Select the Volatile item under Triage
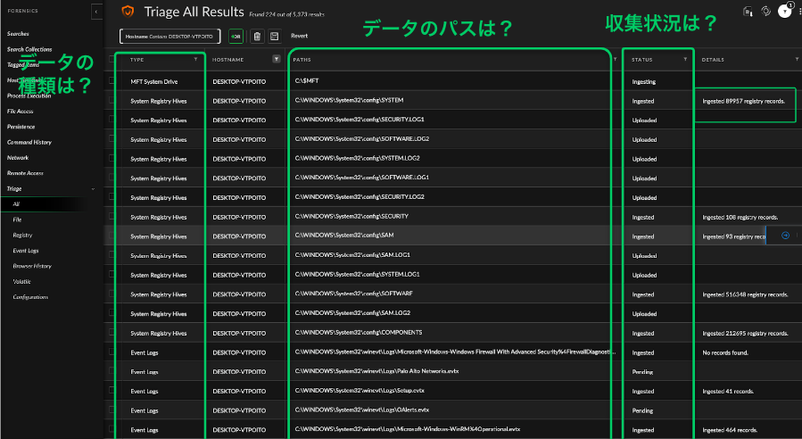This screenshot has width=802, height=439. tap(21, 281)
